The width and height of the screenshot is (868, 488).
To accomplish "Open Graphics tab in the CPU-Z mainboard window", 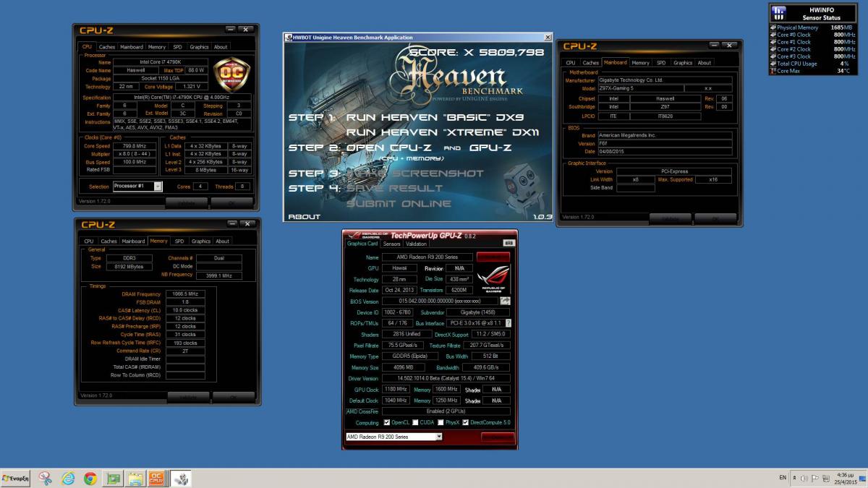I will (683, 63).
